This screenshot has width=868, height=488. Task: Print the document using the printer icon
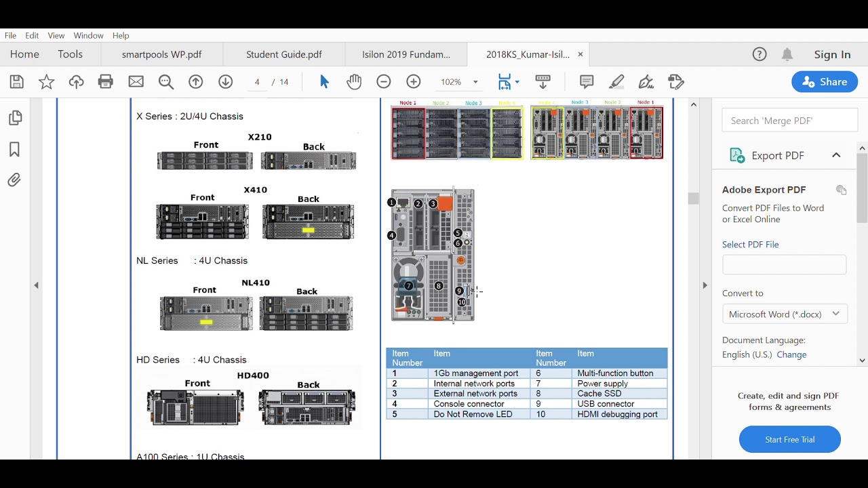[106, 82]
